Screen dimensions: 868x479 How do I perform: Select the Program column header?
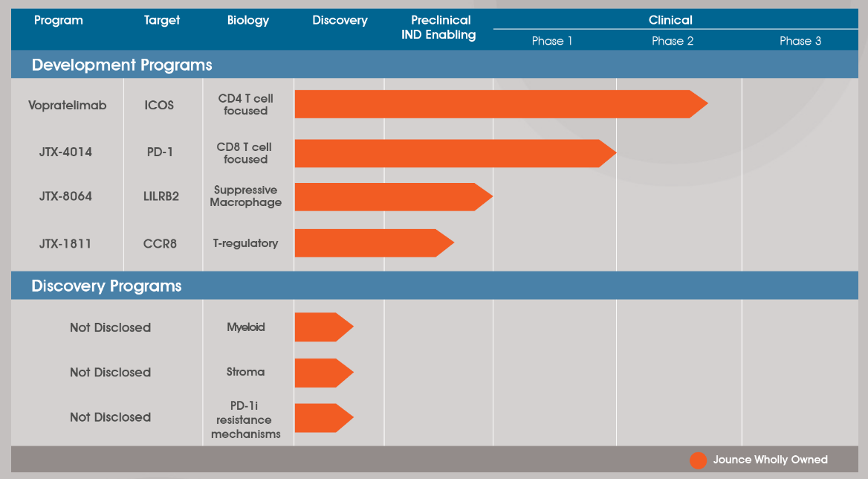59,21
